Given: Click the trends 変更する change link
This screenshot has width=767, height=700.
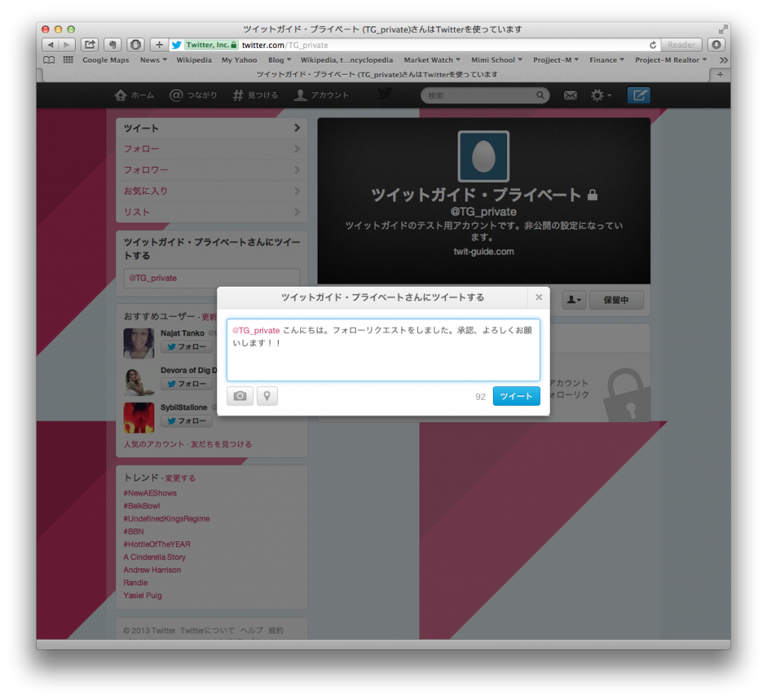Looking at the screenshot, I should click(x=180, y=478).
